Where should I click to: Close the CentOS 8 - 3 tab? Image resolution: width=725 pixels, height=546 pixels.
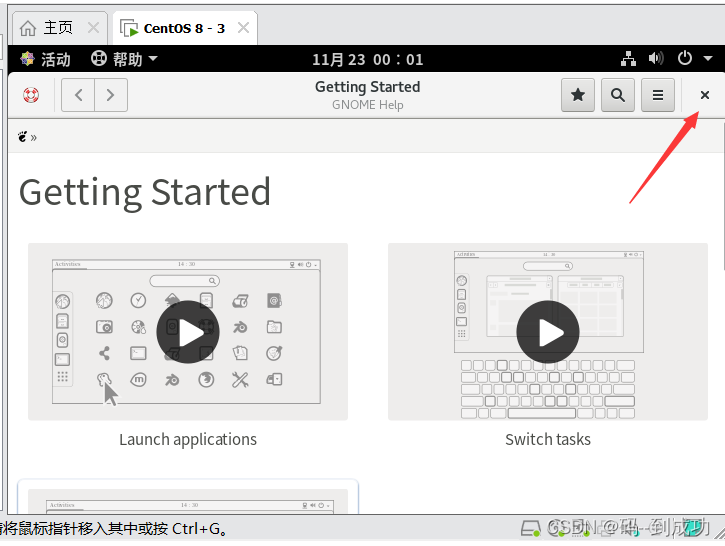243,28
